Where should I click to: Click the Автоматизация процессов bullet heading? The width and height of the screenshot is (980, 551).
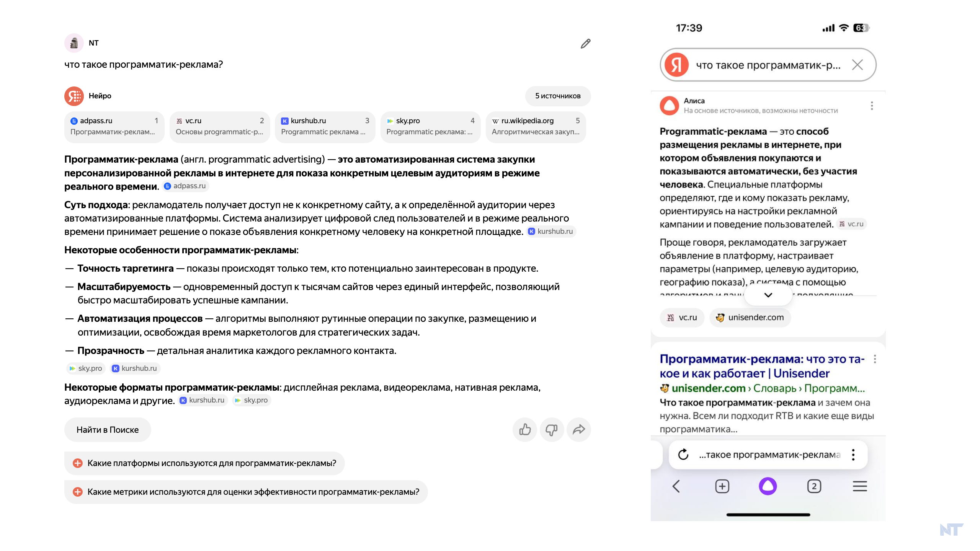(140, 319)
